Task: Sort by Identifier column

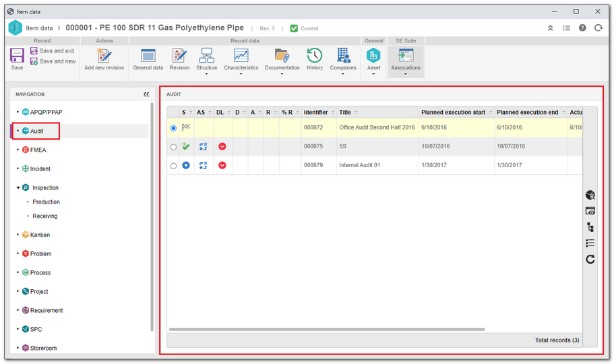Action: point(319,112)
